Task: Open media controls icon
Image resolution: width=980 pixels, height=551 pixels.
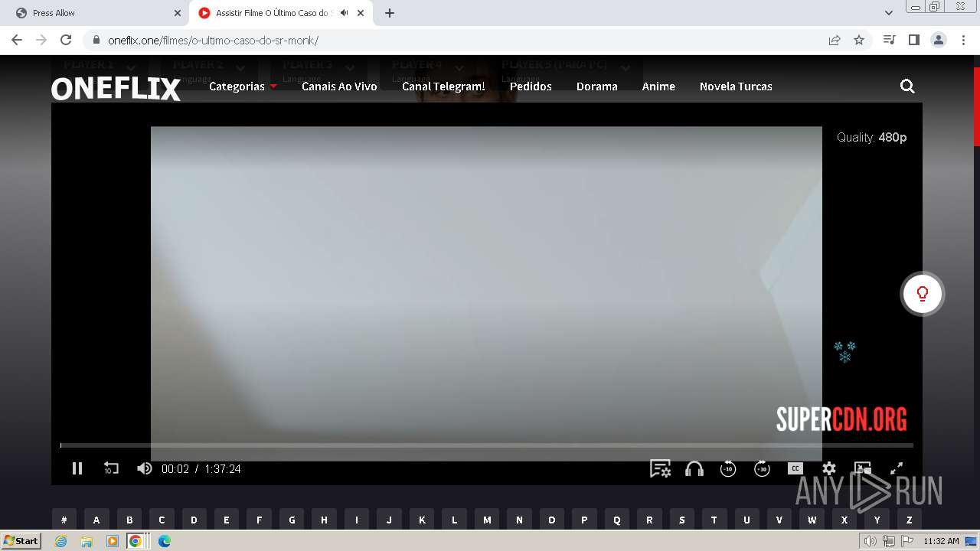Action: (x=889, y=40)
